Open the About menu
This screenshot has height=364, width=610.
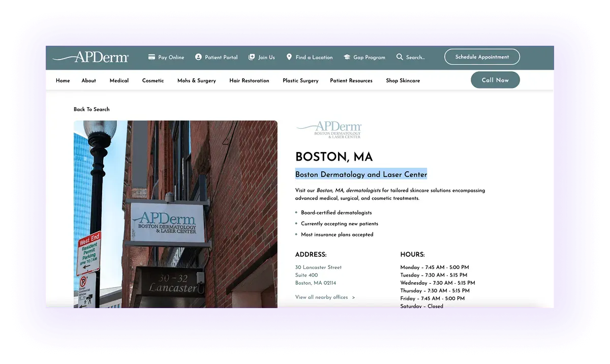tap(89, 80)
